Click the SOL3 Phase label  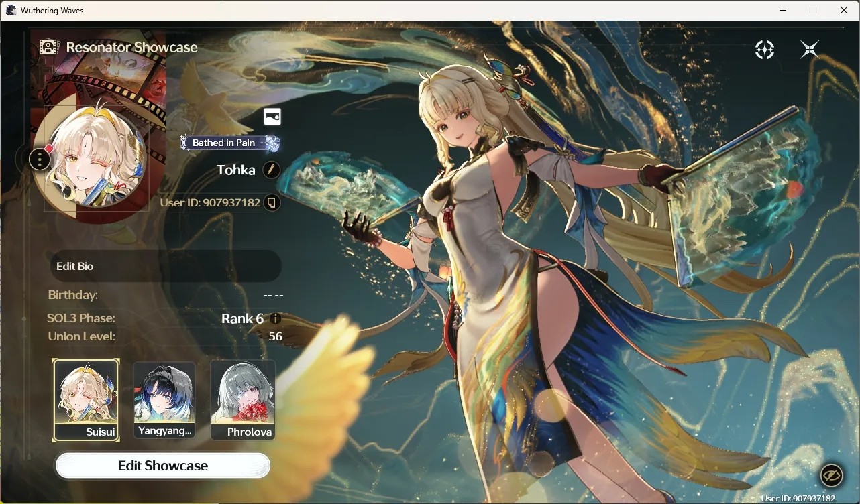[x=81, y=318]
